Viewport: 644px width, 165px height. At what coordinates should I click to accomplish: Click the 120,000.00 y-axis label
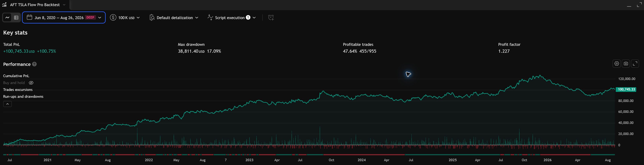coord(627,79)
